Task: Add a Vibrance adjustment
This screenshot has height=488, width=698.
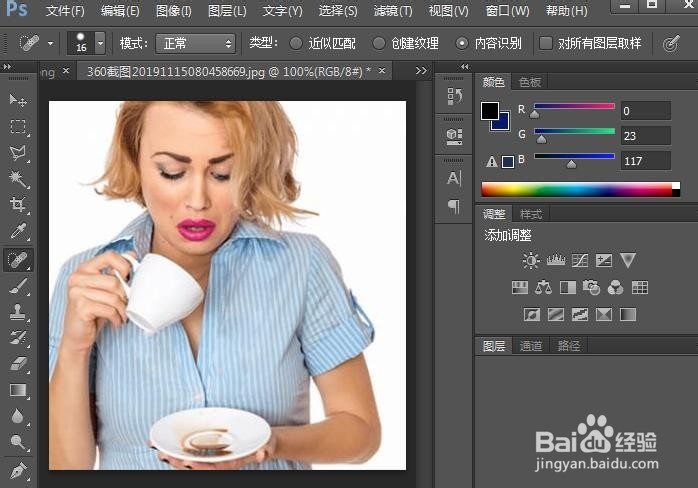Action: tap(628, 260)
